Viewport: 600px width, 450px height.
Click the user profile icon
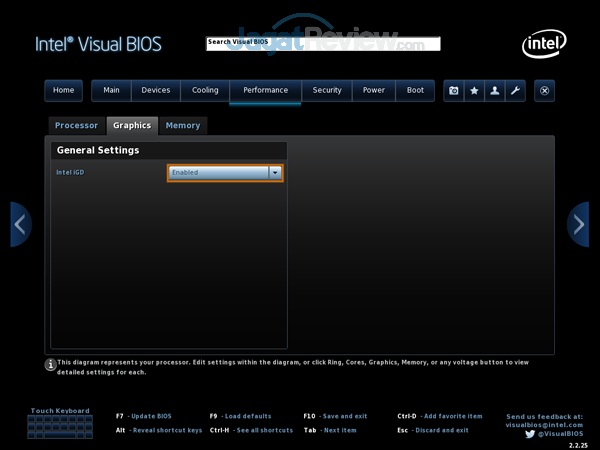pyautogui.click(x=495, y=90)
